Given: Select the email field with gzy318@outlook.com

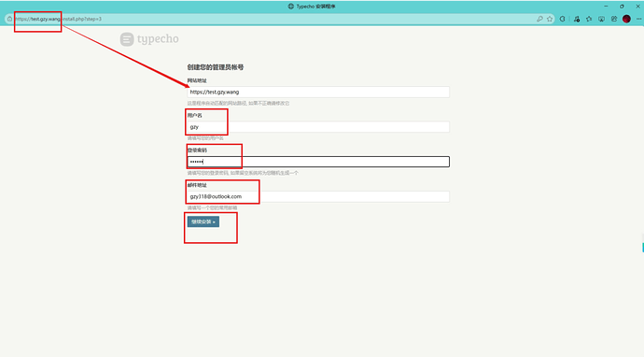Looking at the screenshot, I should (x=318, y=196).
